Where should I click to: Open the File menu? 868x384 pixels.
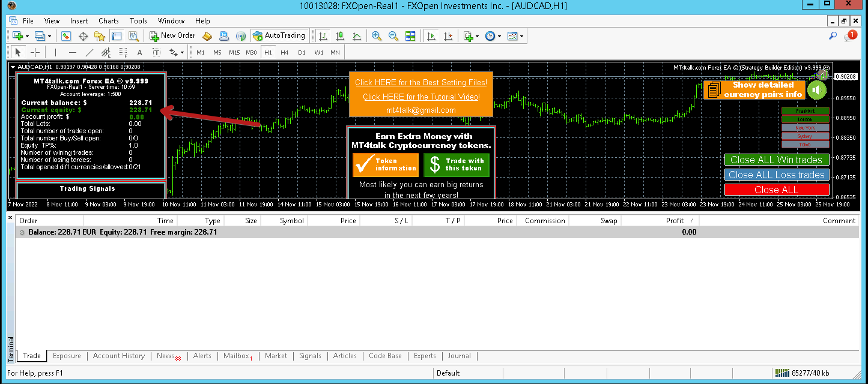pos(28,21)
